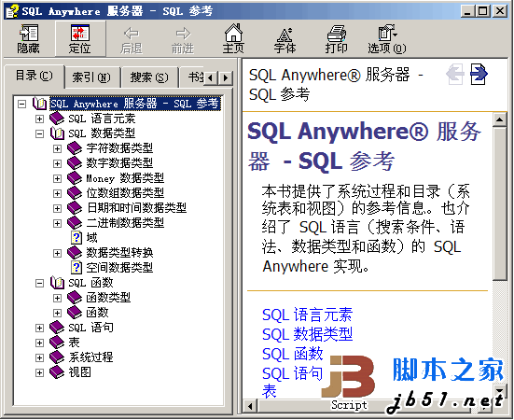Open the 选项 (Options) toolbar menu
The image size is (514, 420).
point(387,38)
